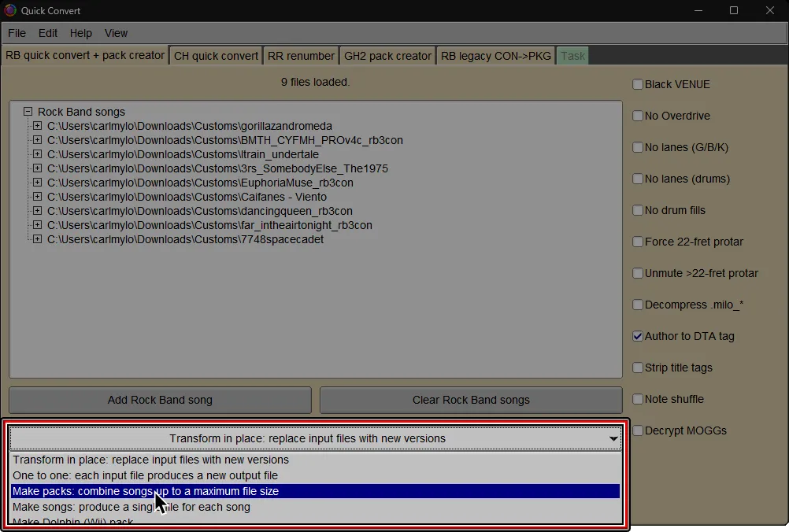This screenshot has height=532, width=789.
Task: Enable No Overdrive
Action: click(x=637, y=116)
